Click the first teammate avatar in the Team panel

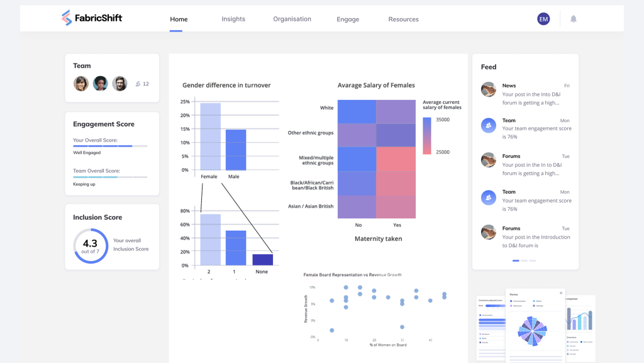(80, 83)
